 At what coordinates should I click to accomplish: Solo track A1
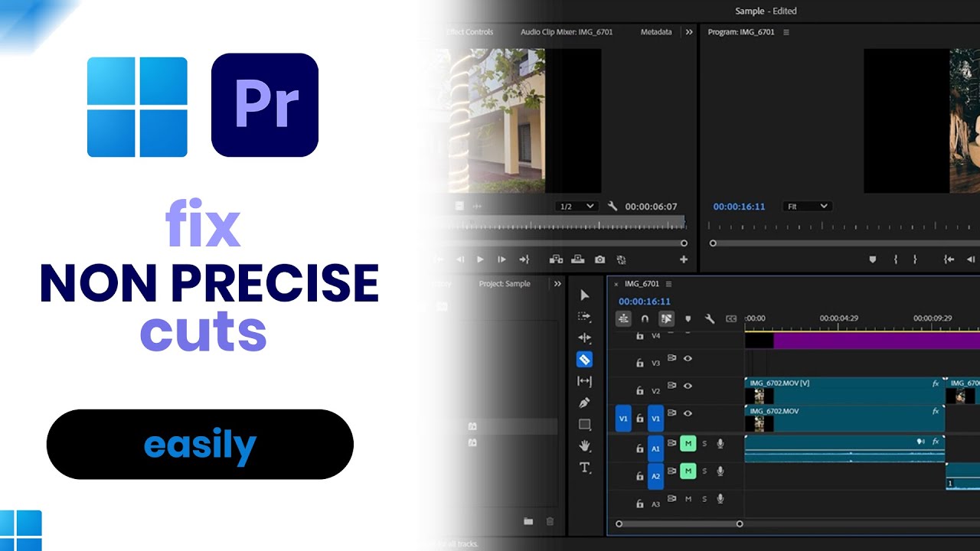[x=704, y=443]
